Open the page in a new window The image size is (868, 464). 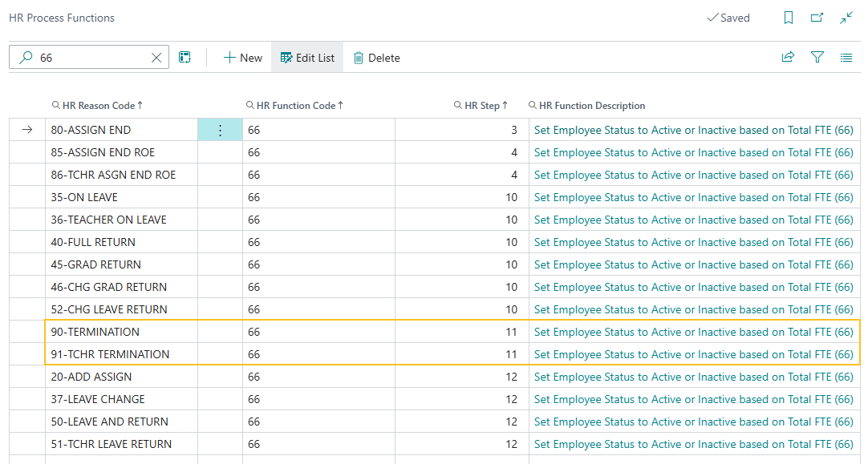[816, 17]
